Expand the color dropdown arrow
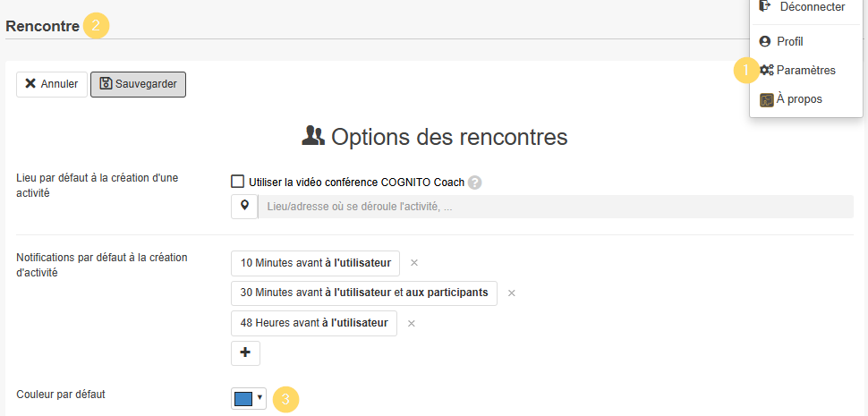The image size is (868, 416). pos(260,397)
